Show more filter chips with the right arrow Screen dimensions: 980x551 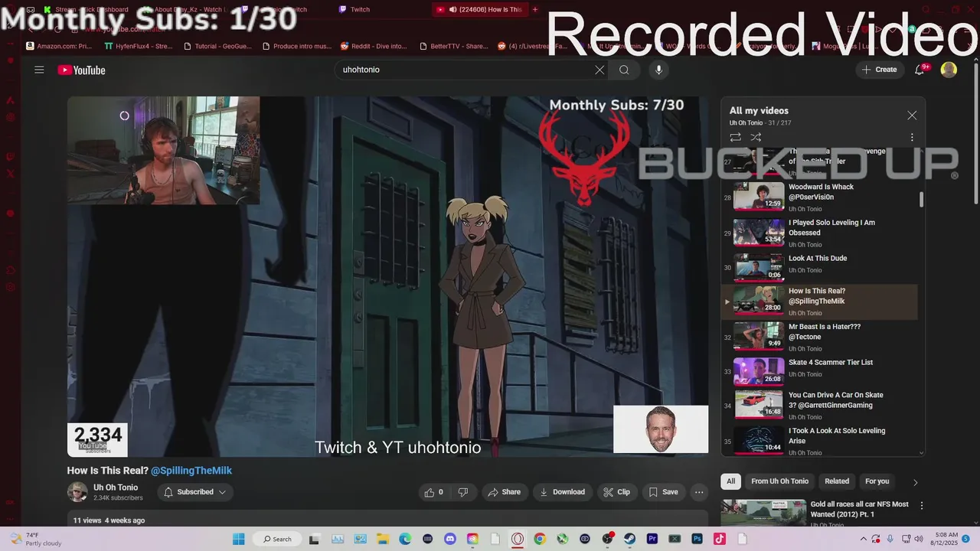click(x=915, y=482)
